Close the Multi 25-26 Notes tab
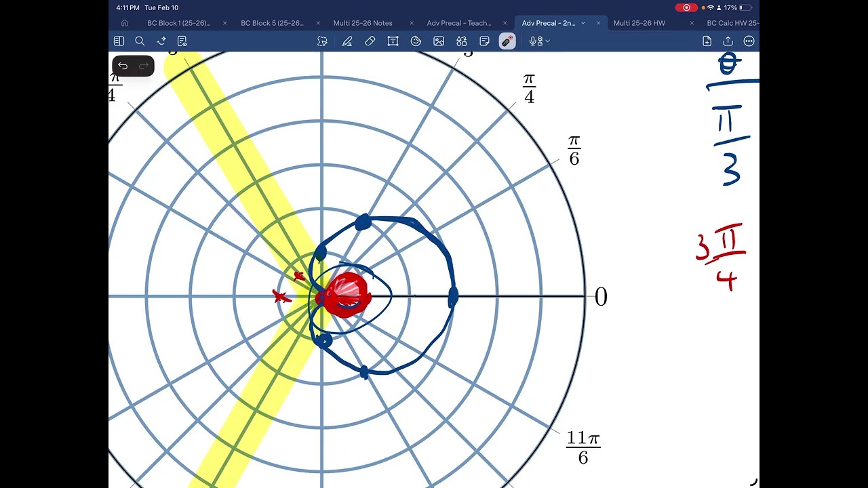The image size is (868, 488). (x=412, y=23)
